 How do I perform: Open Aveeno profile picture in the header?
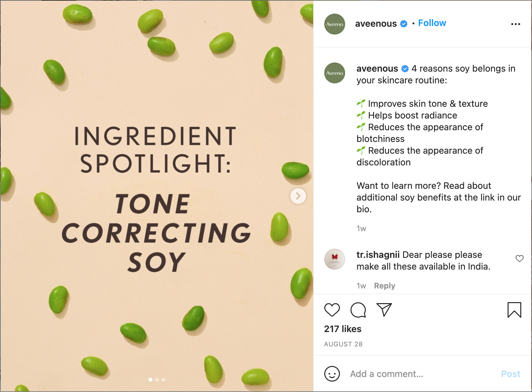334,24
